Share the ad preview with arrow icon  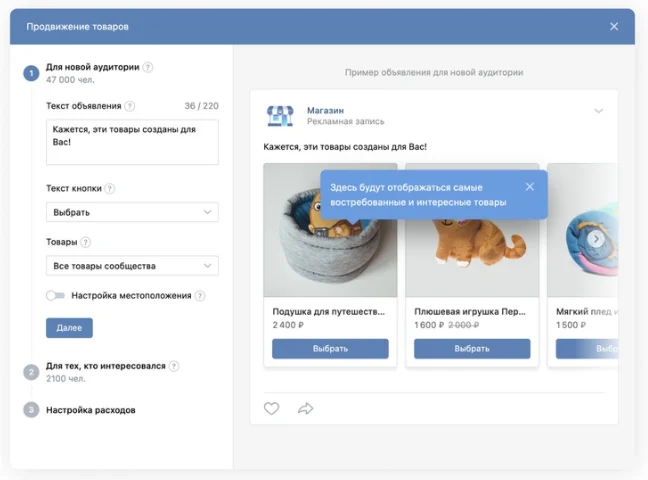point(305,408)
